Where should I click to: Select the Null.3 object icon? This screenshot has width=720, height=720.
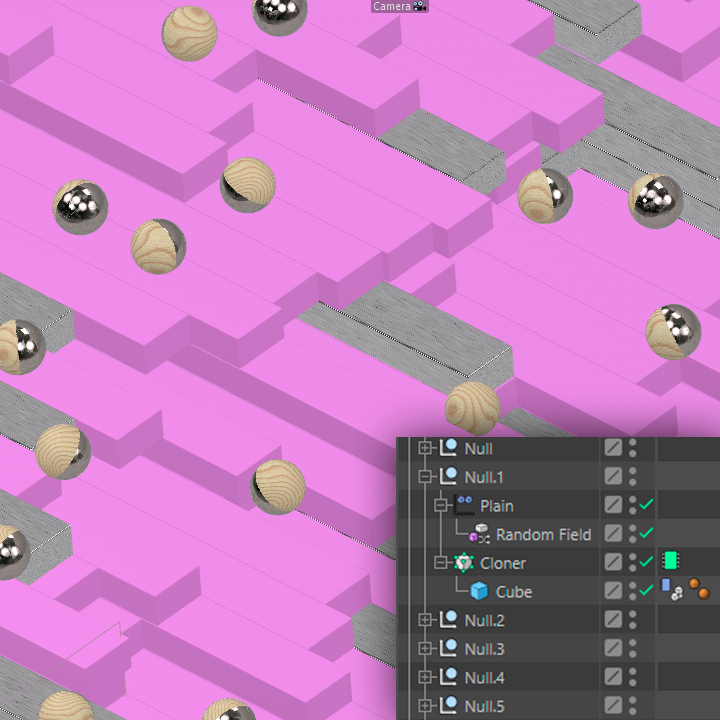point(449,648)
